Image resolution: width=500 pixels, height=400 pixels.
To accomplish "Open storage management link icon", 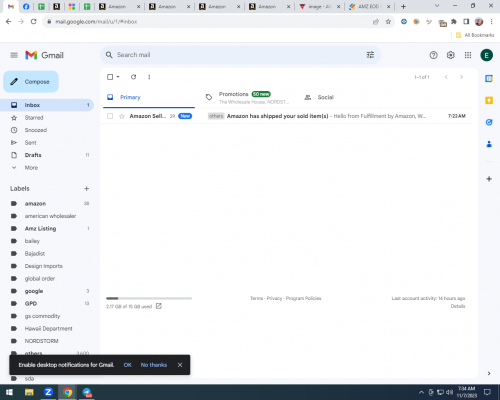I will click(x=159, y=306).
